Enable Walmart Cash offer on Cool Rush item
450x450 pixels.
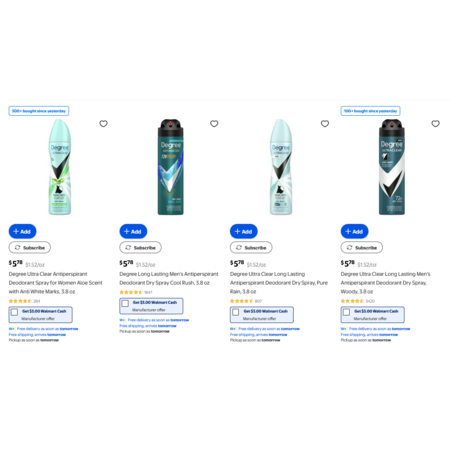[125, 304]
